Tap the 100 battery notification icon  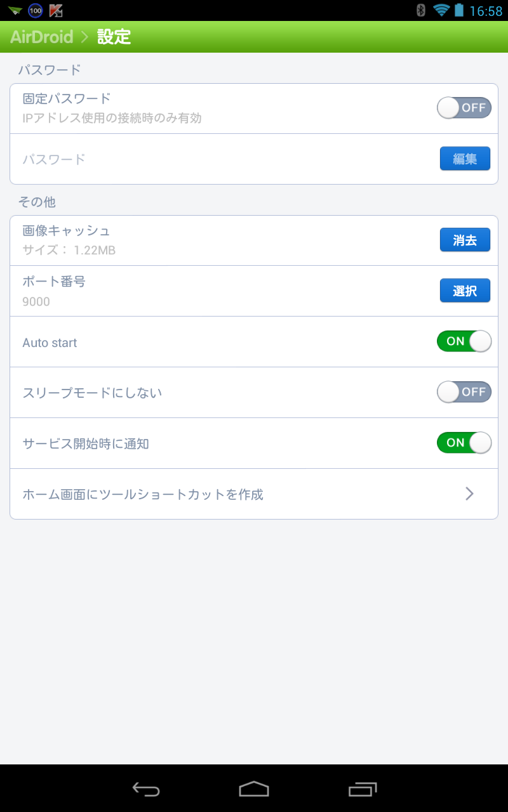[x=36, y=10]
